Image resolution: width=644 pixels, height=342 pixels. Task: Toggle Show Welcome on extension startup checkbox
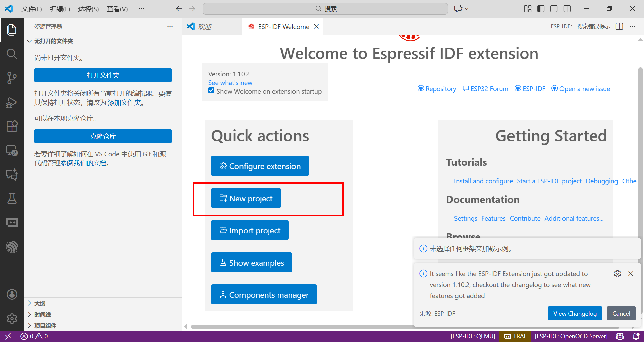click(x=211, y=90)
